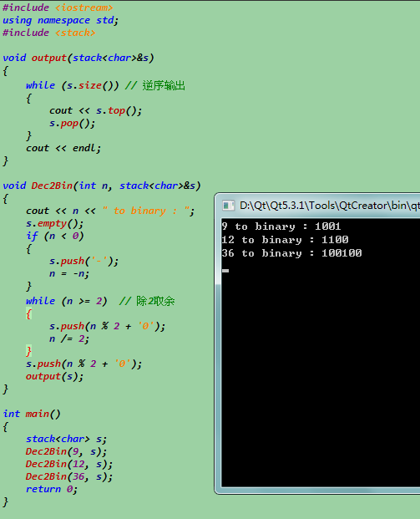420x519 pixels.
Task: Click the 'if (n < 0)' line
Action: coord(54,236)
